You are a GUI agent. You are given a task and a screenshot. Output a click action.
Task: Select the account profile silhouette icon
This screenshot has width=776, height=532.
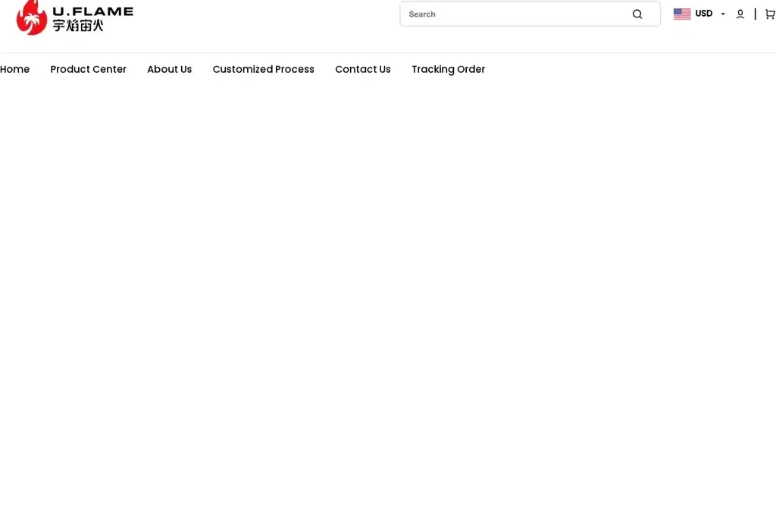pos(740,14)
